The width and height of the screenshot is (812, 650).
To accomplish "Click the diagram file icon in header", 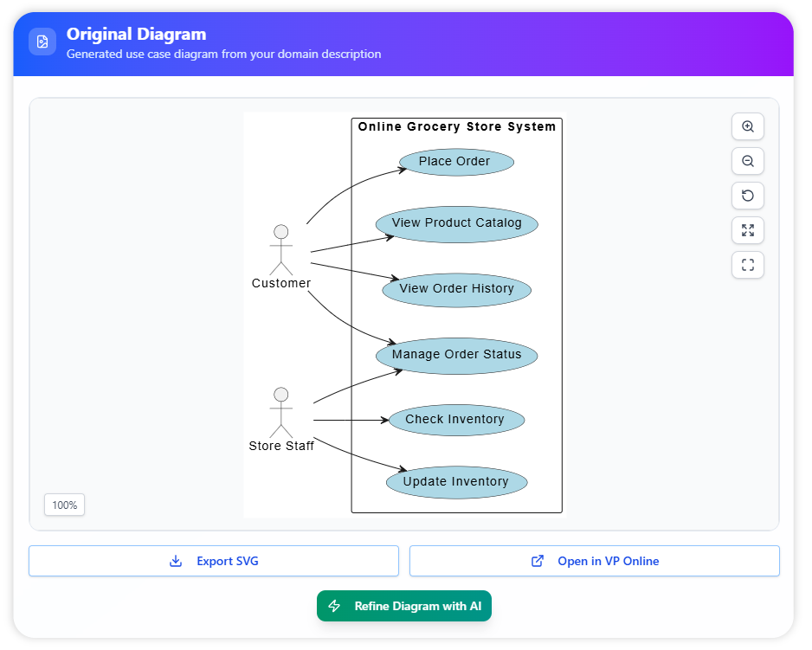I will point(42,42).
